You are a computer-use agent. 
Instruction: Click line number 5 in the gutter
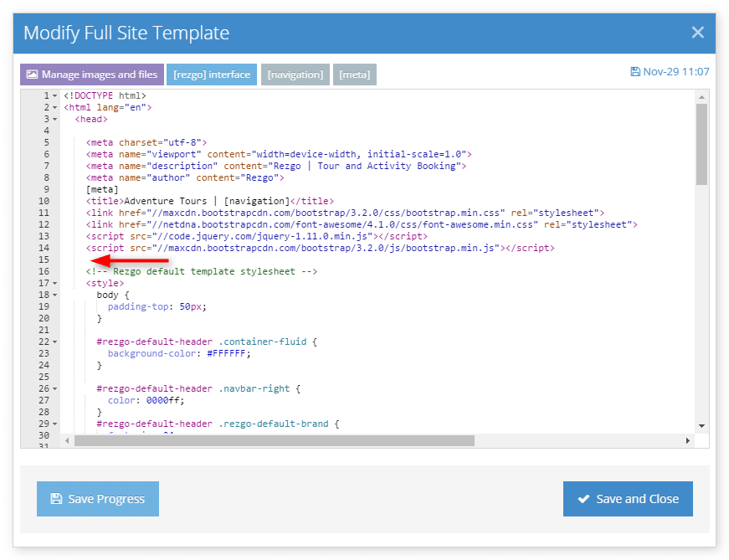tap(47, 142)
